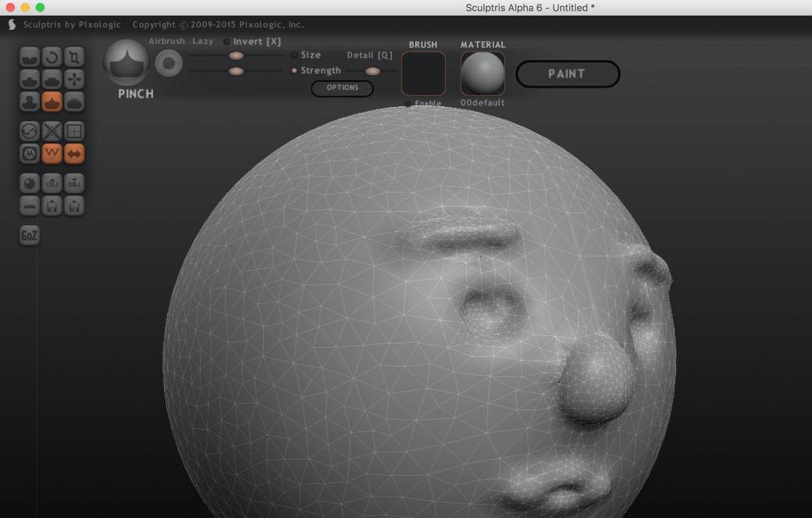Click the green maximize window button
Image resolution: width=812 pixels, height=518 pixels.
click(40, 7)
